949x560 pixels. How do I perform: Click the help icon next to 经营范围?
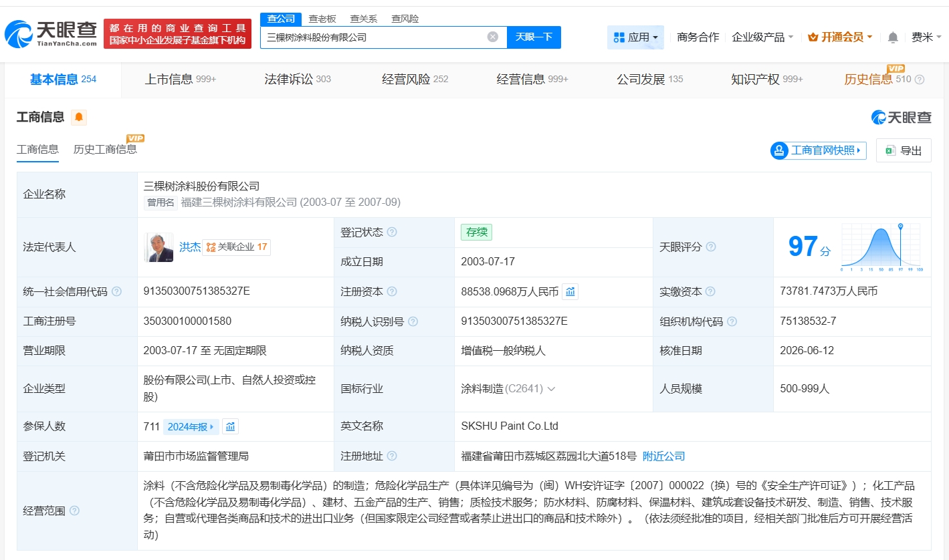pos(74,511)
